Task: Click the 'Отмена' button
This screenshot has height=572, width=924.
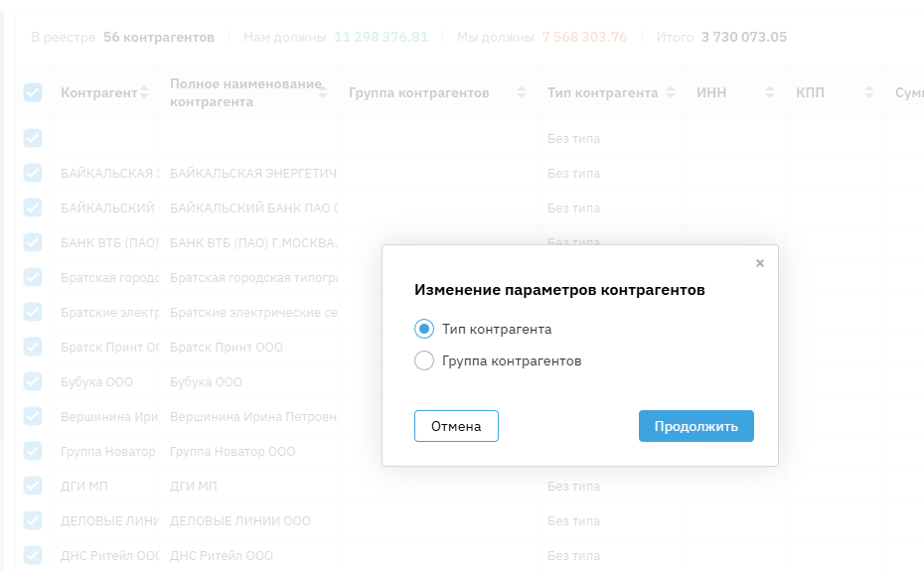Action: (x=456, y=426)
